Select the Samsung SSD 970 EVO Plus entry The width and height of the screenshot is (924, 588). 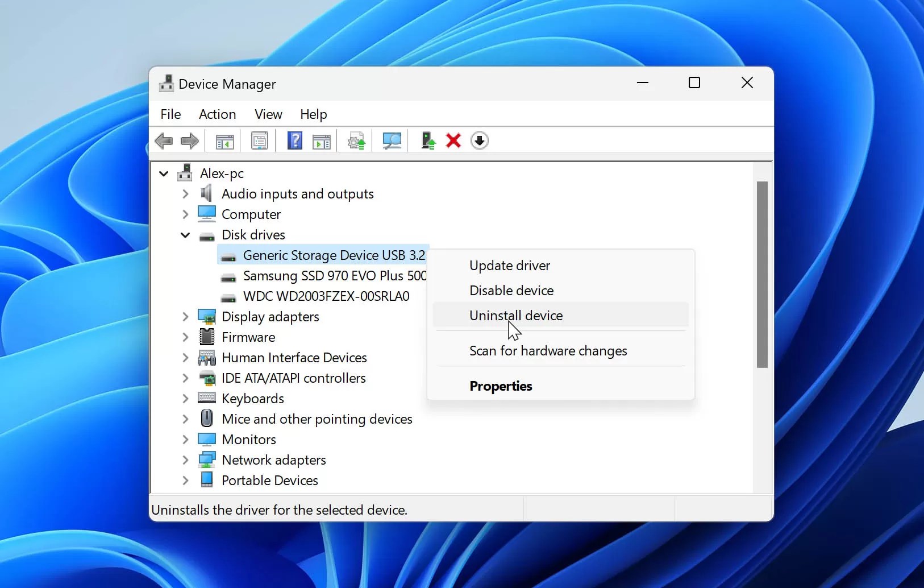[335, 276]
